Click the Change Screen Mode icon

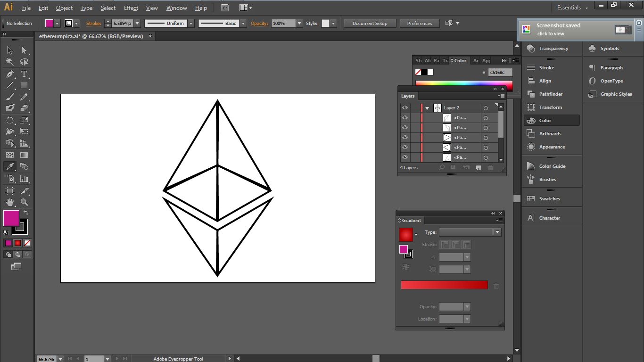click(x=17, y=267)
